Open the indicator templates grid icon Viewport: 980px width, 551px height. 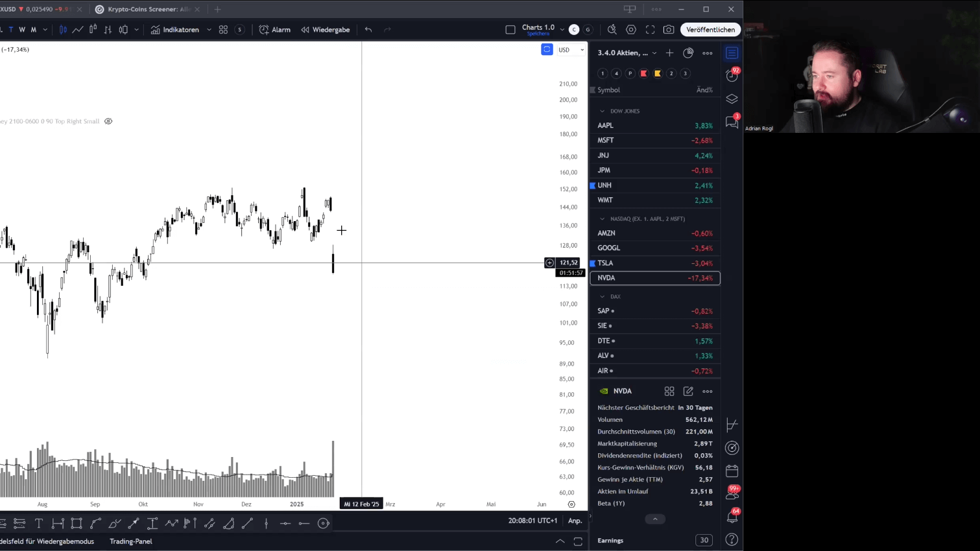(x=223, y=30)
